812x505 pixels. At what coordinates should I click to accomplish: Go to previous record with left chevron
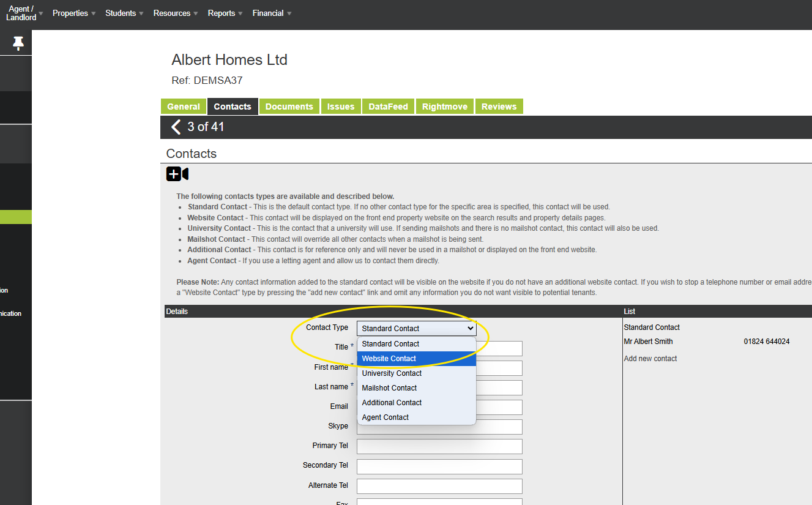(176, 127)
